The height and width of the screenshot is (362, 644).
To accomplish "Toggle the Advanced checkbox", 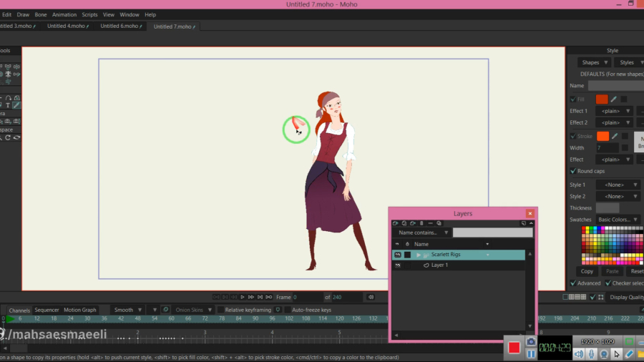I will pyautogui.click(x=573, y=283).
